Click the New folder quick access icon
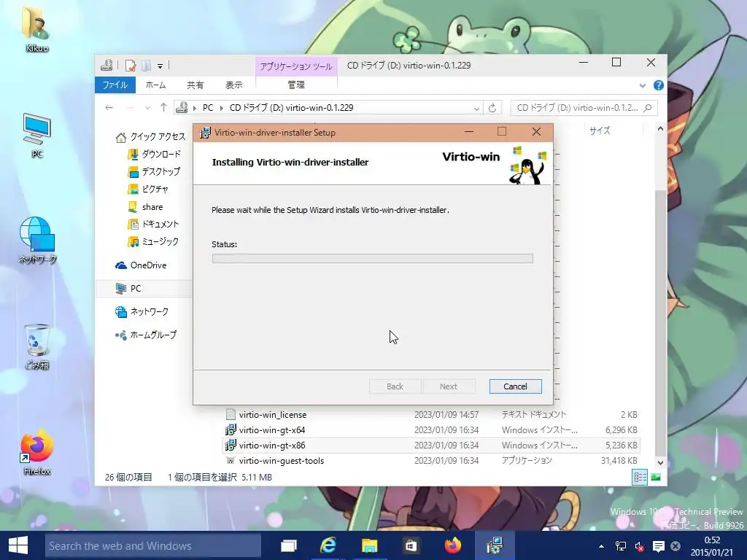Image resolution: width=747 pixels, height=560 pixels. click(147, 65)
